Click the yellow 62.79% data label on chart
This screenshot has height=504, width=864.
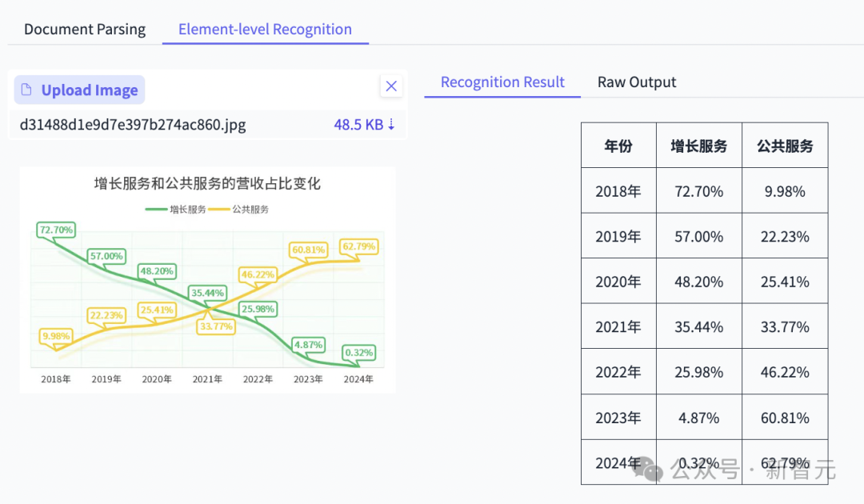358,246
